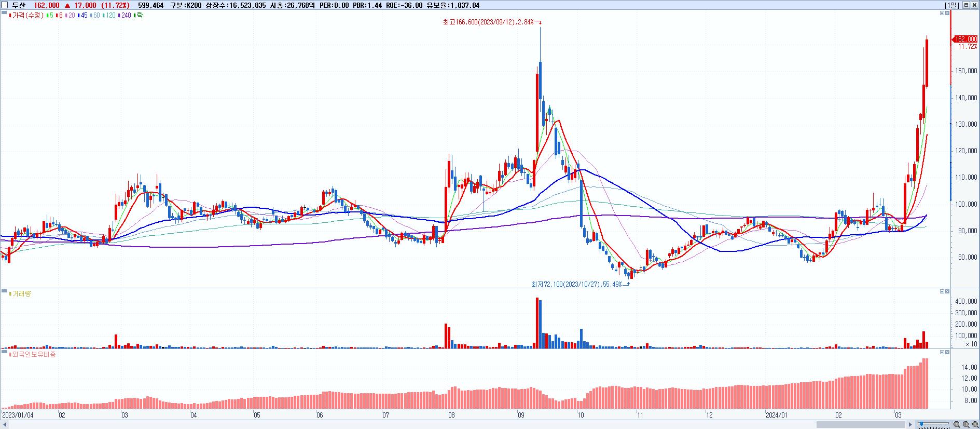Click the red 162,000 current price tag

[x=965, y=39]
